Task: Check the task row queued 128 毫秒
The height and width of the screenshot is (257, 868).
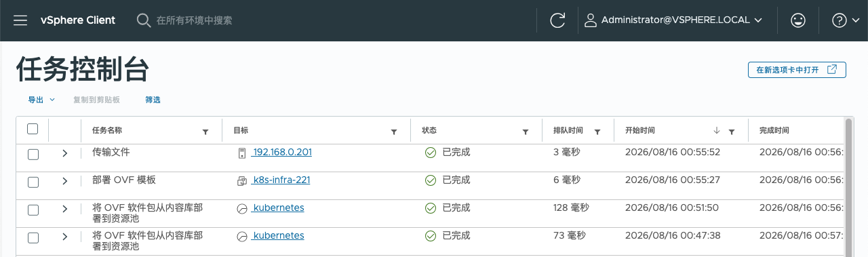Action: point(33,210)
